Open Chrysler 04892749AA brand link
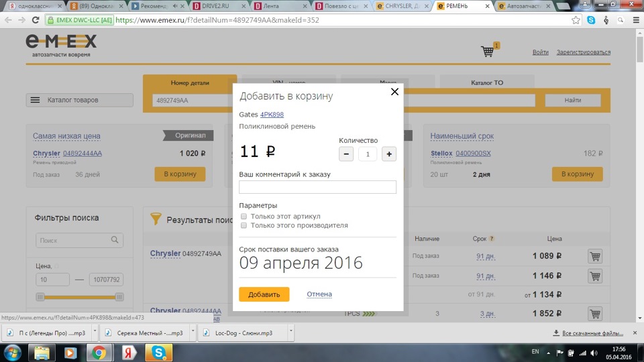This screenshot has width=644, height=362. [x=165, y=253]
